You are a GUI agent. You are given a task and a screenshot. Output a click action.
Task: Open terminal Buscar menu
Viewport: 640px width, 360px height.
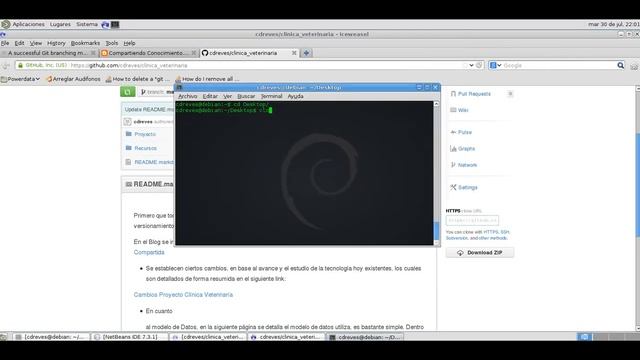[x=246, y=96]
